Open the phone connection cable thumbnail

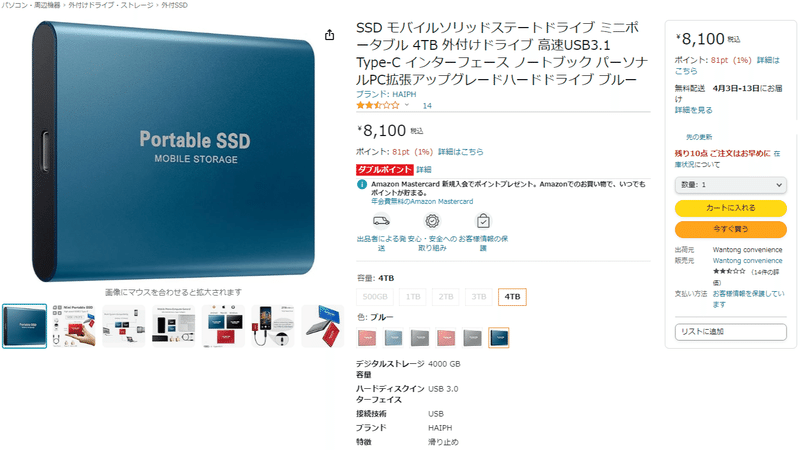pos(273,326)
